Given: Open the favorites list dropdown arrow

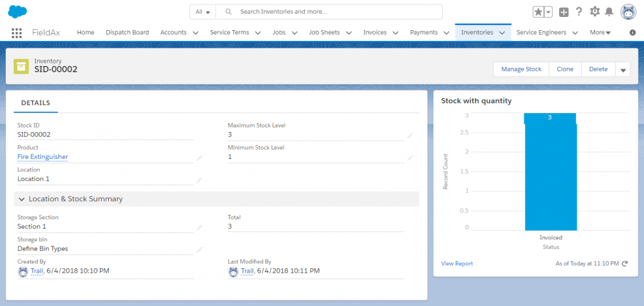Looking at the screenshot, I should (x=548, y=12).
